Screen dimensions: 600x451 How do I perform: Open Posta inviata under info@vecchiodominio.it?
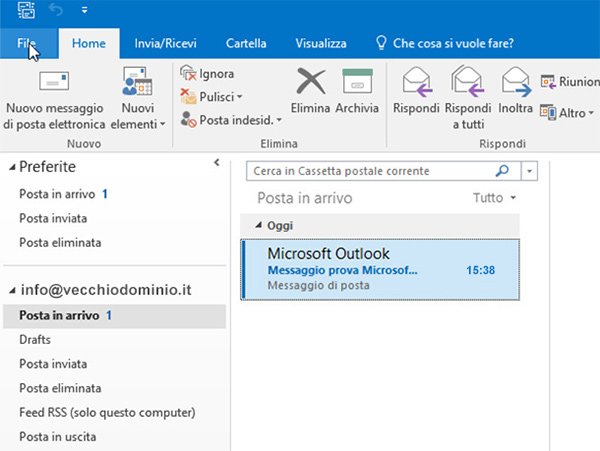53,363
